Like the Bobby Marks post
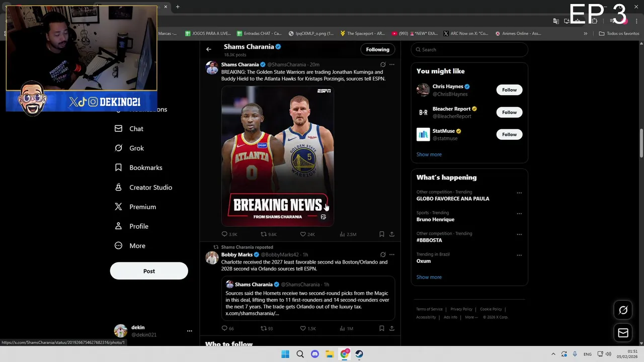This screenshot has height=362, width=644. [308, 328]
